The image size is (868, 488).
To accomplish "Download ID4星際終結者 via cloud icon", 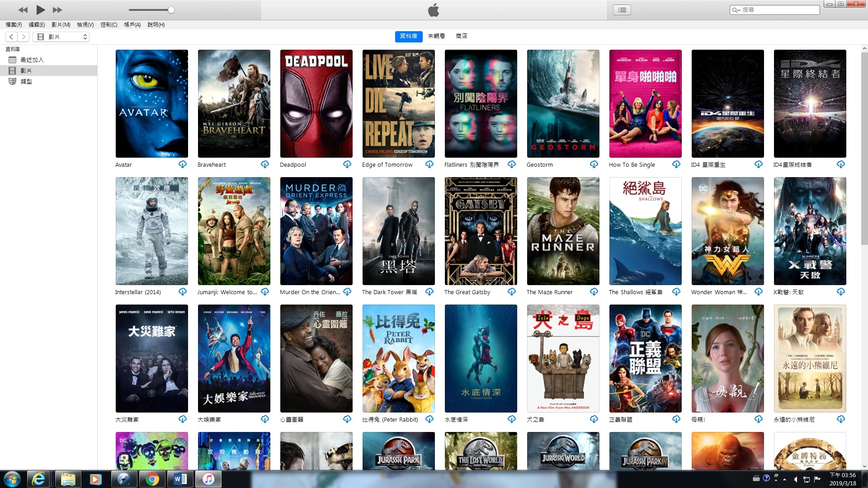I will pyautogui.click(x=841, y=164).
